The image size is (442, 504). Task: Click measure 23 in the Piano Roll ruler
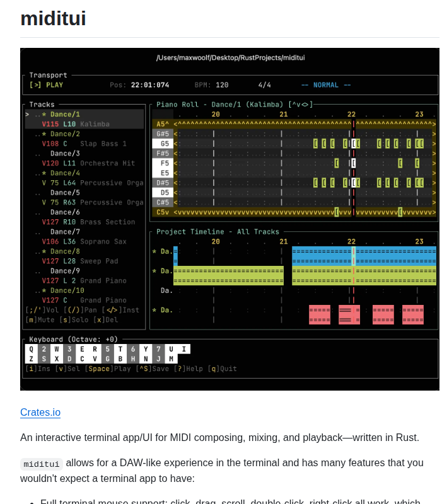pyautogui.click(x=419, y=115)
